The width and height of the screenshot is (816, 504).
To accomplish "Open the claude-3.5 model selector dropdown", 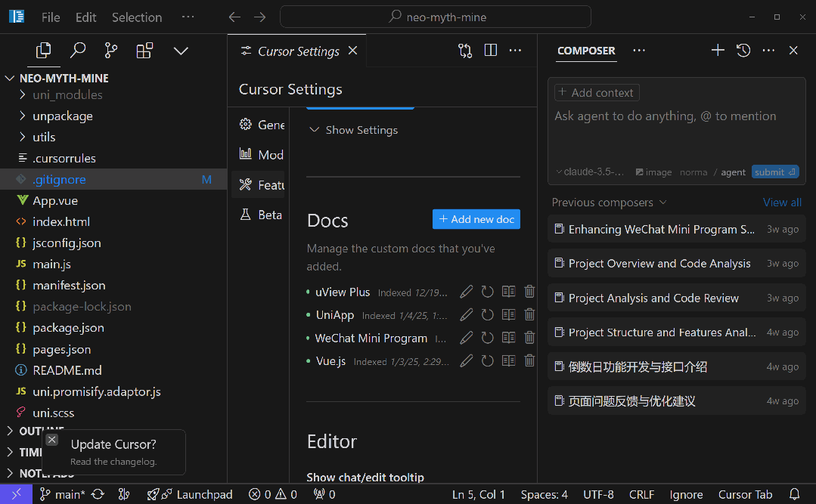I will 590,172.
